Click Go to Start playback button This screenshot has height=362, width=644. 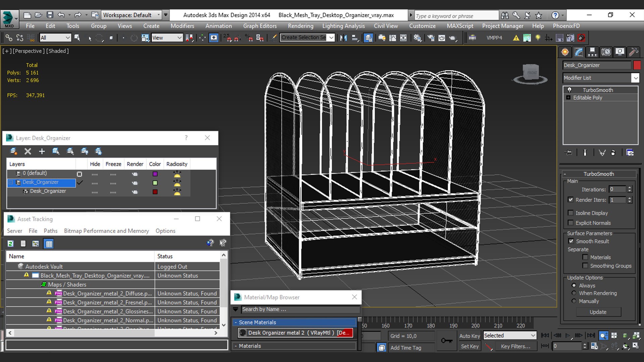545,335
